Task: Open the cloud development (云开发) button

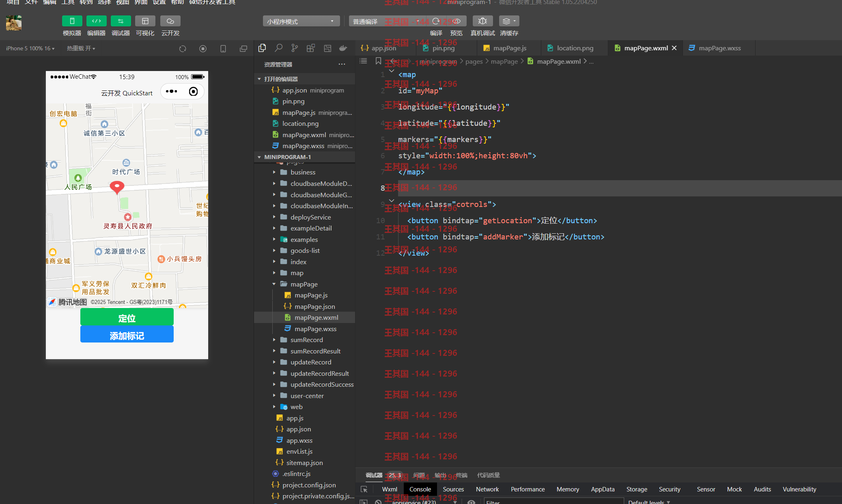Action: 170,21
